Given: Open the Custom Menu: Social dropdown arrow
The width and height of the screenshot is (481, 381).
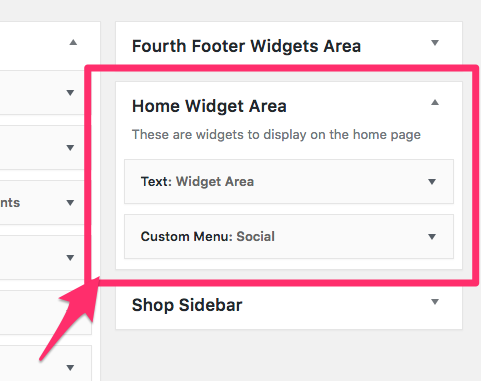Looking at the screenshot, I should 432,237.
